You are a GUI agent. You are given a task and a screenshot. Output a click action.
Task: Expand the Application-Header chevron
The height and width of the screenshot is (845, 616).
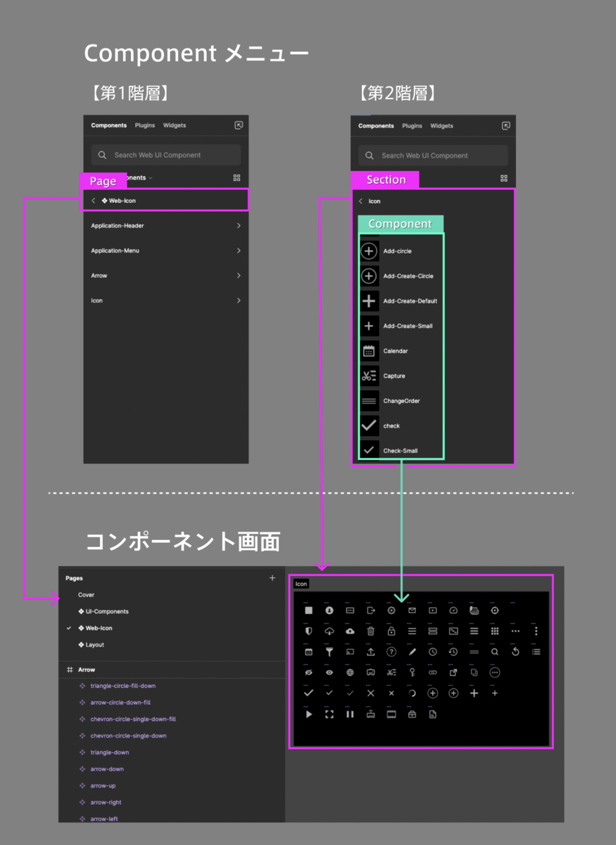tap(239, 226)
